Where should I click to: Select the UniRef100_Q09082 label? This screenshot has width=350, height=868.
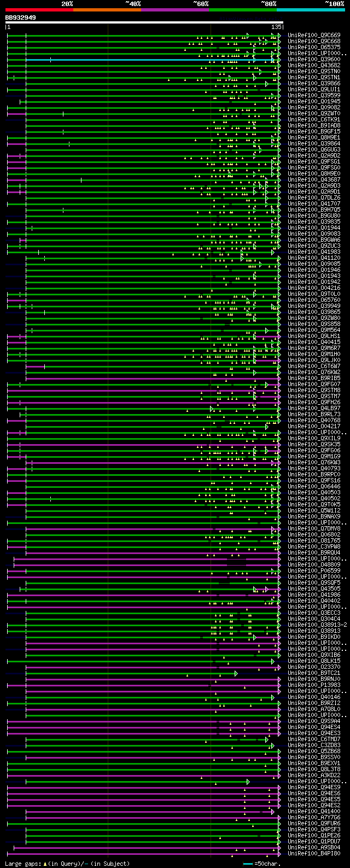pos(314,107)
